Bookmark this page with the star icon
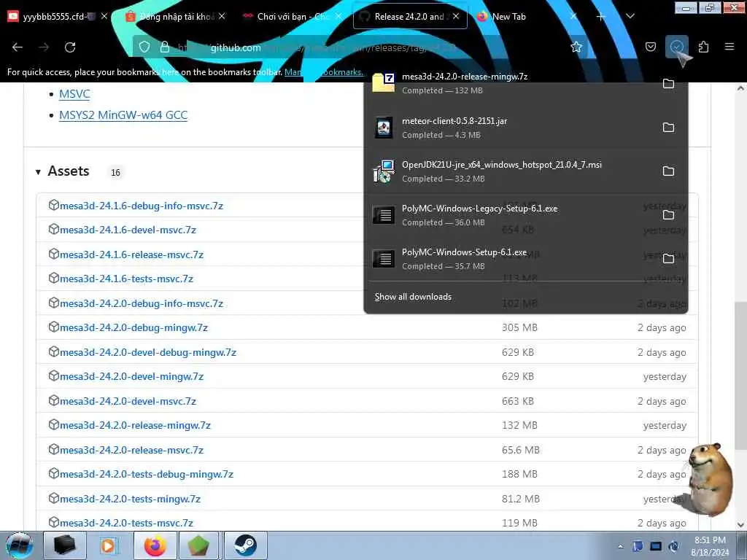 [576, 47]
